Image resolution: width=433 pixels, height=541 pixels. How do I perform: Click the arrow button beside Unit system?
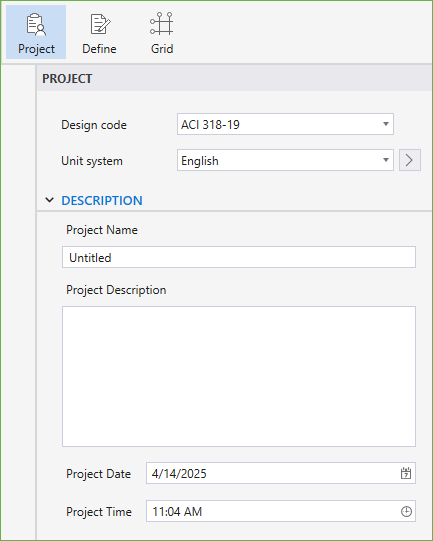[x=410, y=160]
